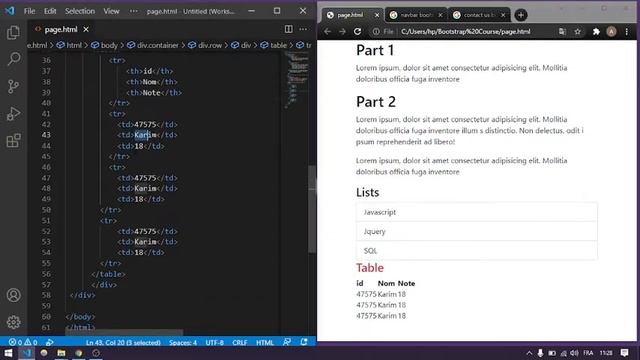The width and height of the screenshot is (640, 360).
Task: Open the Chrome three-dot menu
Action: (x=627, y=31)
